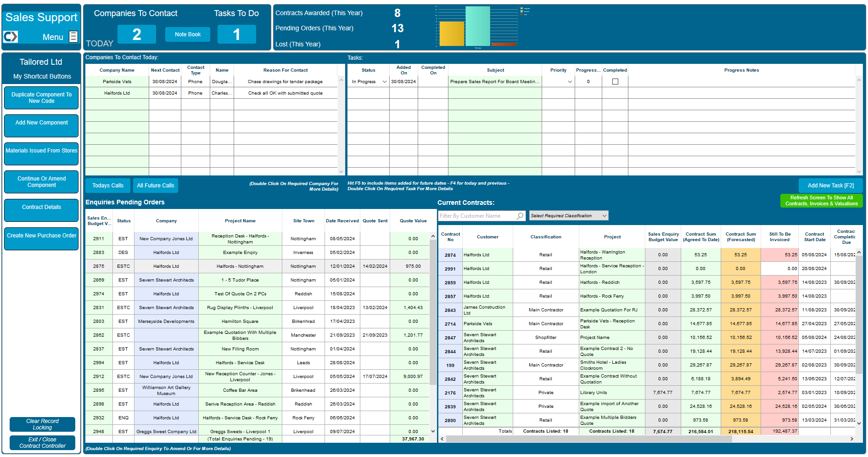
Task: Switch to All Future Calls
Action: pos(155,186)
